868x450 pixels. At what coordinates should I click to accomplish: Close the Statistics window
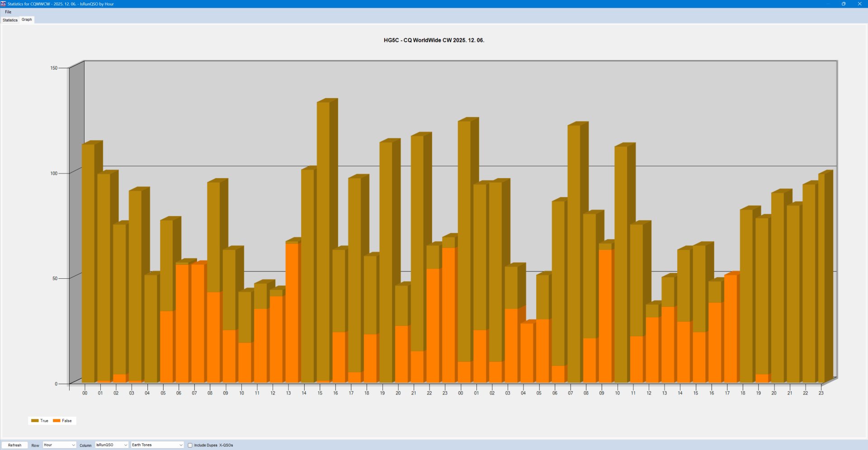[x=859, y=4]
